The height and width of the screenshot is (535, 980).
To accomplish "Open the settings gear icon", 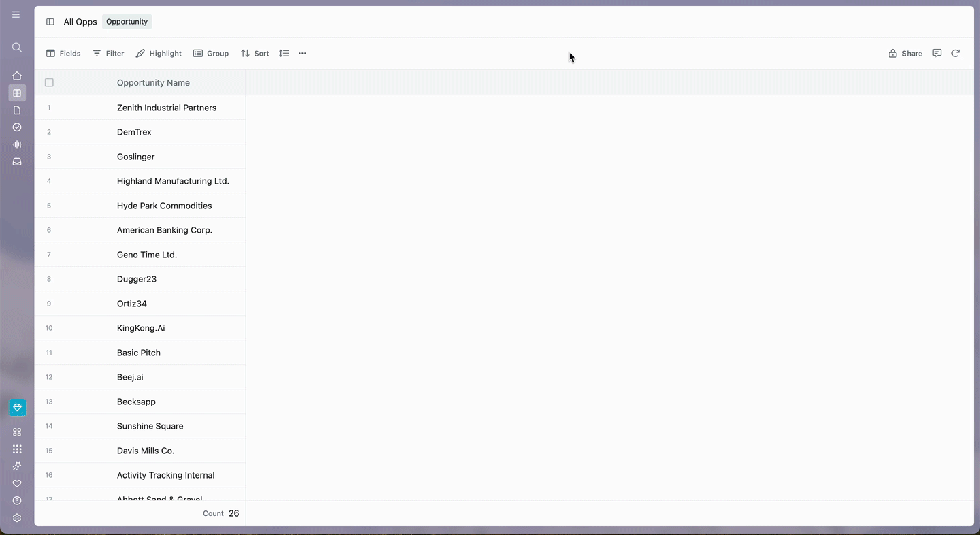I will (x=17, y=518).
